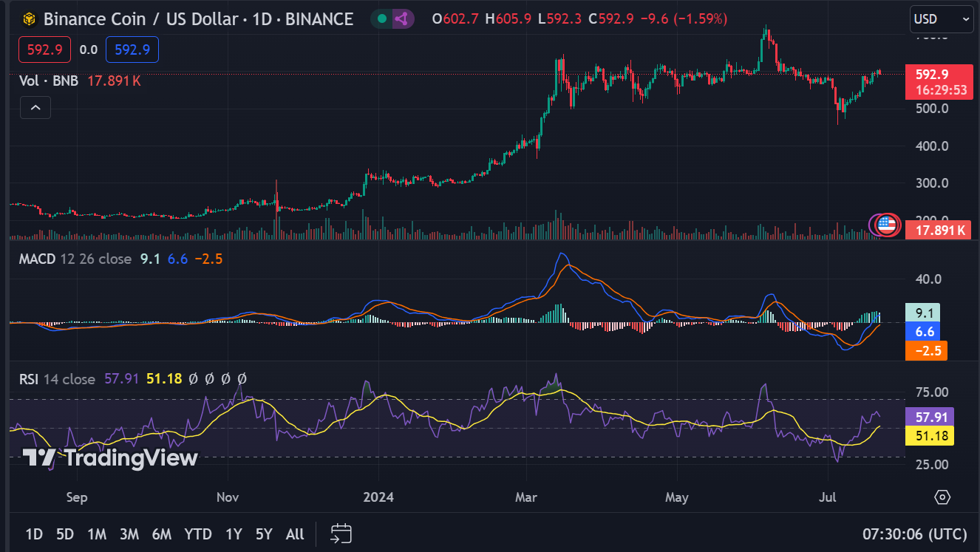Click the Binance Coin symbol logo
The height and width of the screenshot is (552, 980).
29,19
